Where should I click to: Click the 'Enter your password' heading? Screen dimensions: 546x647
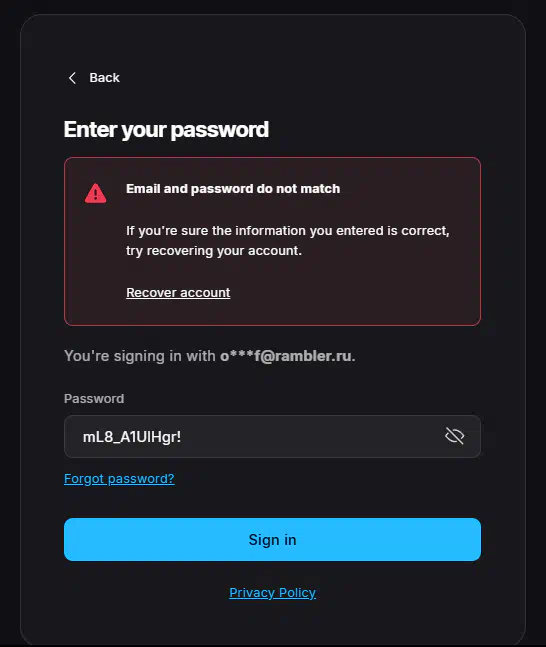(x=166, y=130)
